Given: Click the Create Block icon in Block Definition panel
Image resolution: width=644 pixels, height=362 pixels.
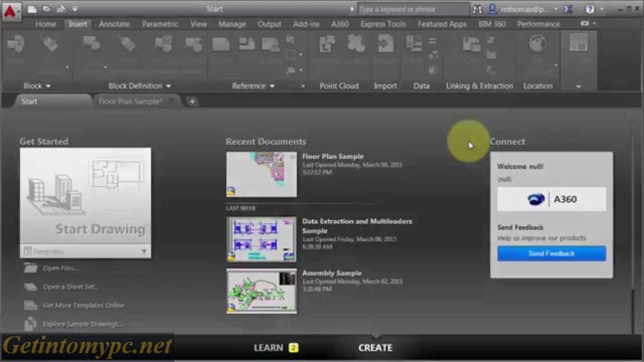Looking at the screenshot, I should tap(91, 43).
